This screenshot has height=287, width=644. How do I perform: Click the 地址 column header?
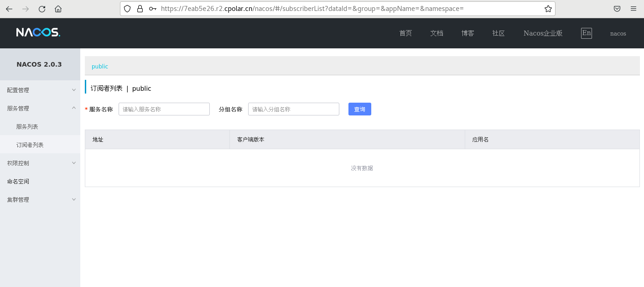tap(157, 139)
